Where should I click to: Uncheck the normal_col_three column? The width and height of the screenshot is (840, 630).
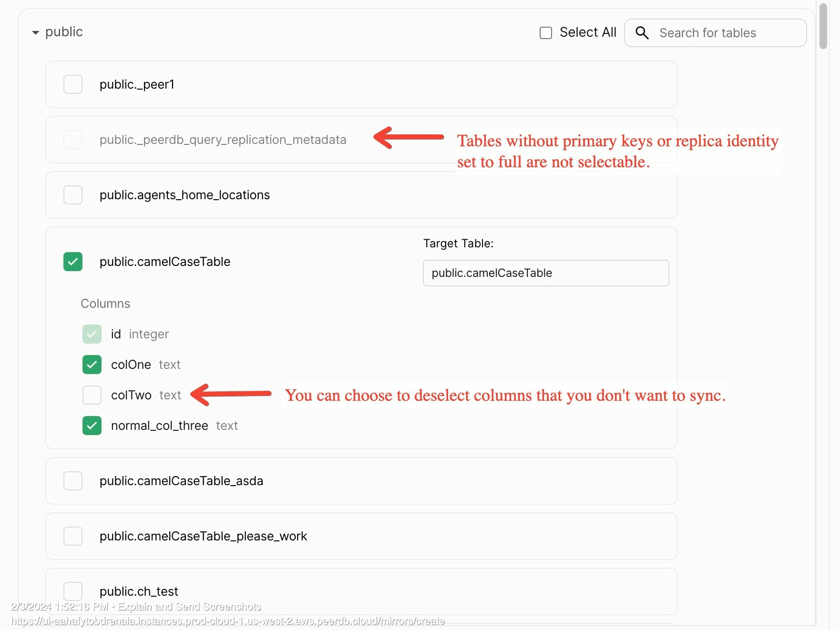[92, 426]
